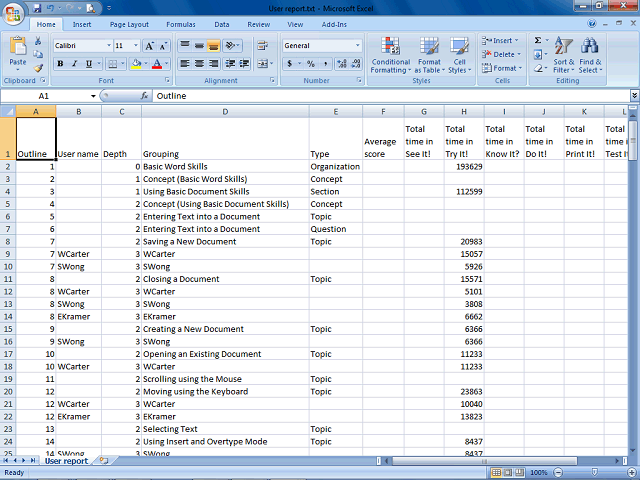Open the Sort & Filter tool
The height and width of the screenshot is (480, 640).
click(564, 56)
